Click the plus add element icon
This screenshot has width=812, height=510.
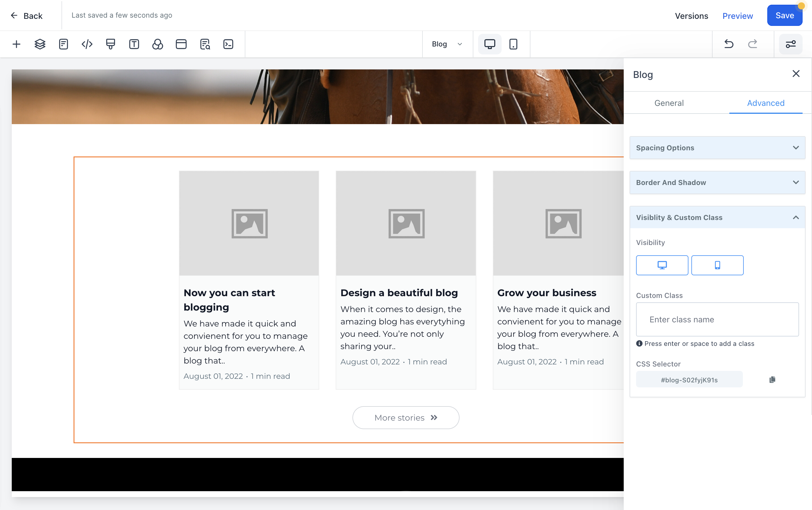coord(16,44)
